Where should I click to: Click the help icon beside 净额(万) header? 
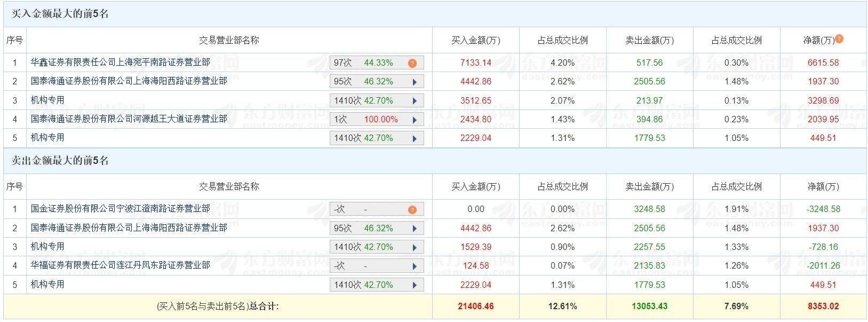(x=839, y=38)
